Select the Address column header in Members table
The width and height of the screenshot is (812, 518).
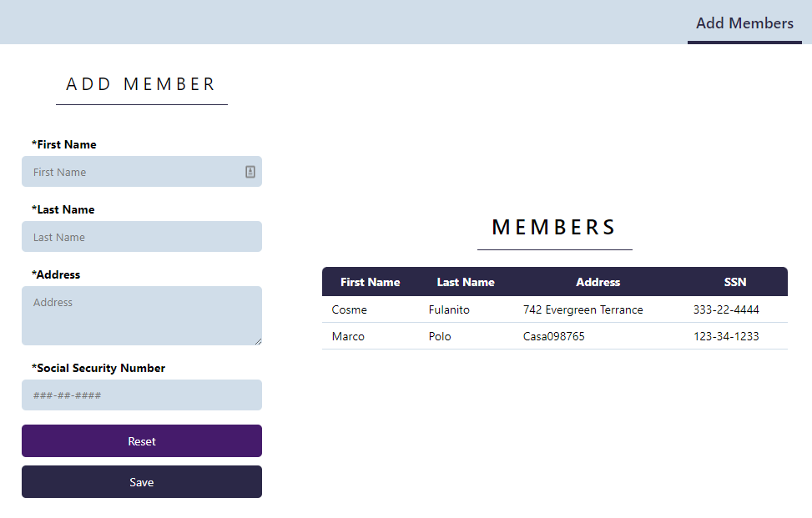(x=598, y=282)
